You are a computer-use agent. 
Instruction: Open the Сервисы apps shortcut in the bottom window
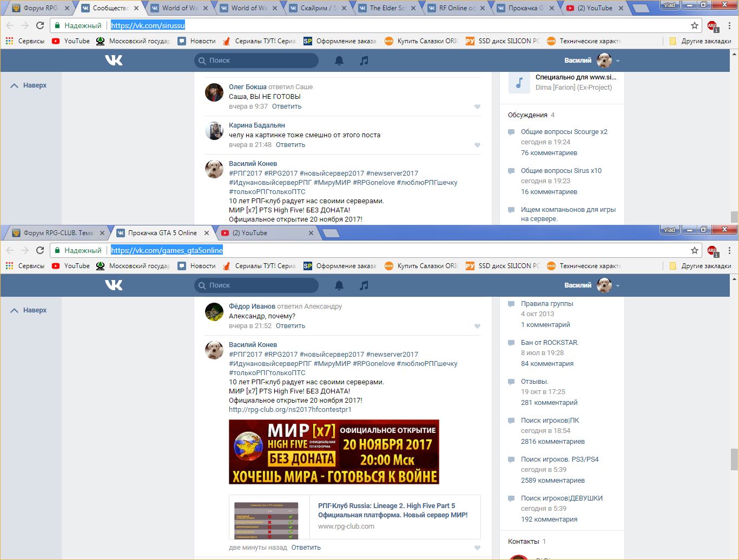coord(25,266)
